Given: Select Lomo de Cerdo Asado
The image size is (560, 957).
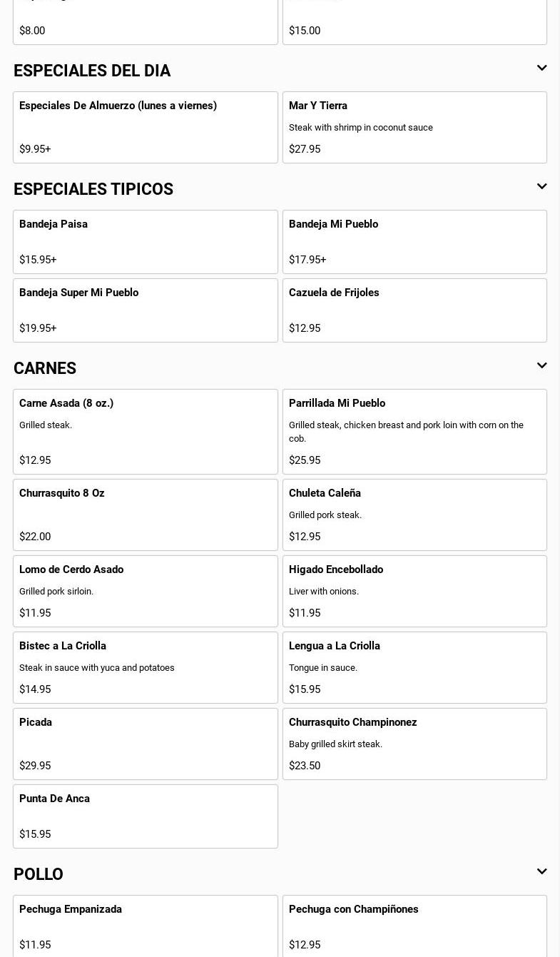Looking at the screenshot, I should click(x=145, y=590).
